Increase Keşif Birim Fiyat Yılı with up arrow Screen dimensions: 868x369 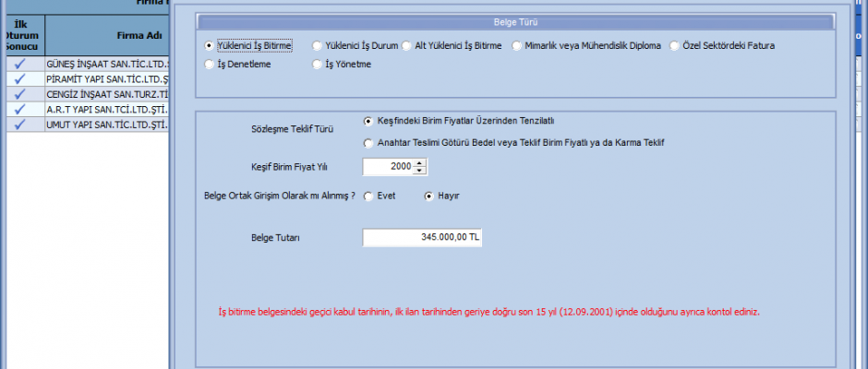(x=420, y=163)
